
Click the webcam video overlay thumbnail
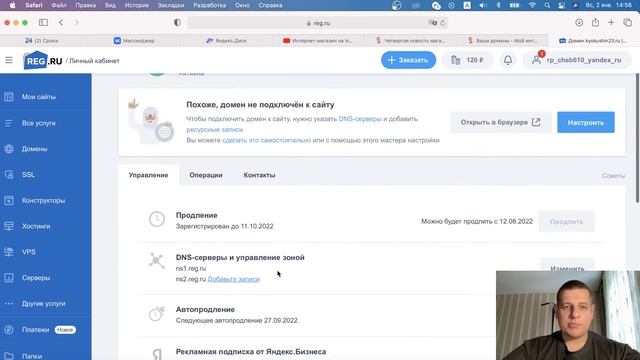point(568,315)
